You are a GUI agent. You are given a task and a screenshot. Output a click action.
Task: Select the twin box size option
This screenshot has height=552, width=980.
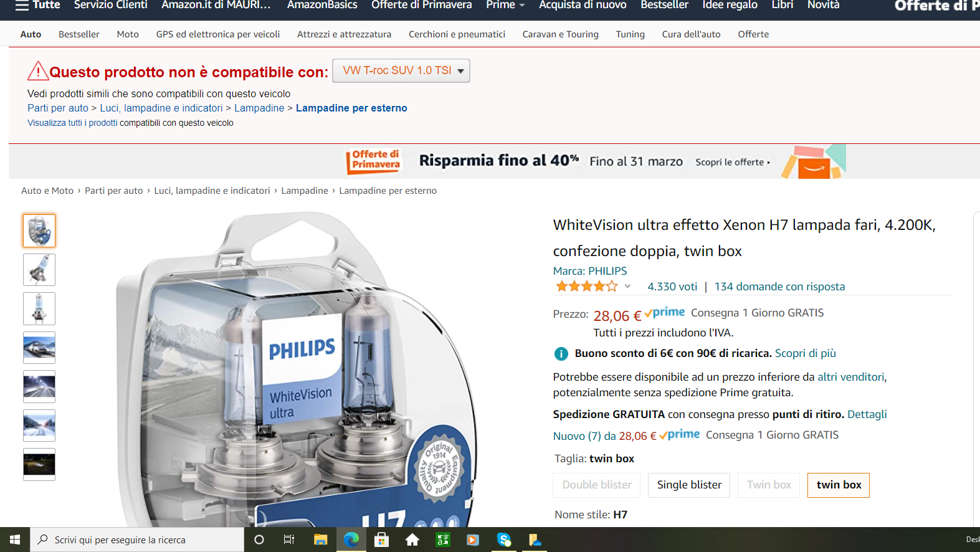(x=839, y=485)
